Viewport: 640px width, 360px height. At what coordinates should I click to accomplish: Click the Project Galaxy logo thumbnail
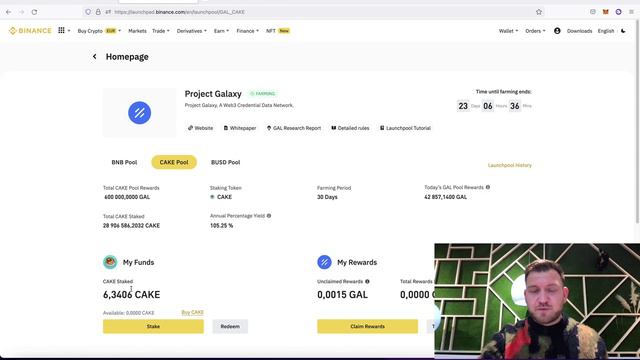[x=140, y=113]
